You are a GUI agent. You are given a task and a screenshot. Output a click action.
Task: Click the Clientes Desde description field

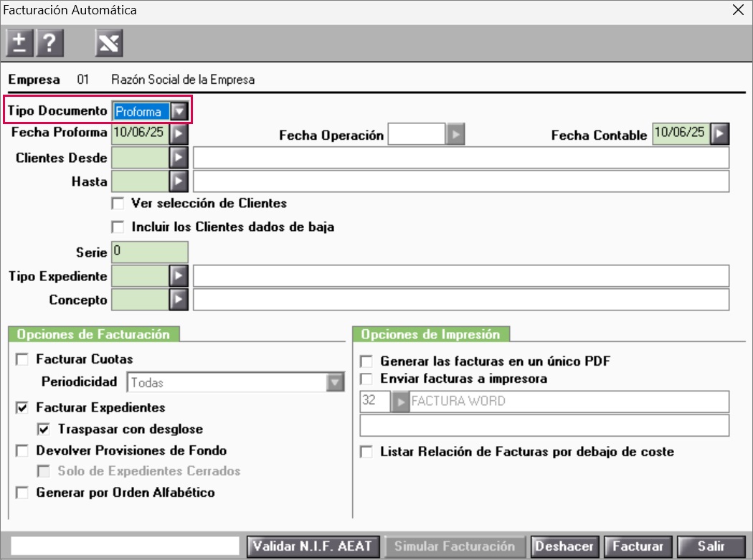pyautogui.click(x=461, y=158)
